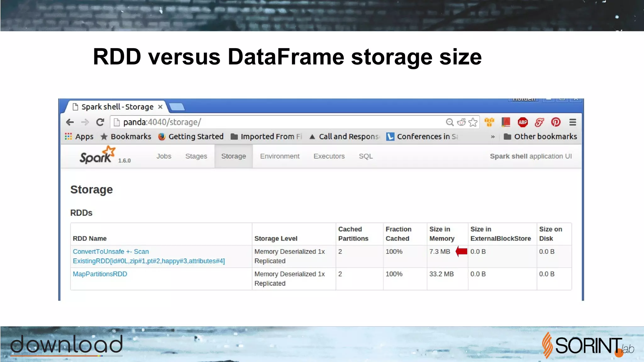Image resolution: width=644 pixels, height=362 pixels.
Task: Open the Executors tab
Action: coord(329,156)
